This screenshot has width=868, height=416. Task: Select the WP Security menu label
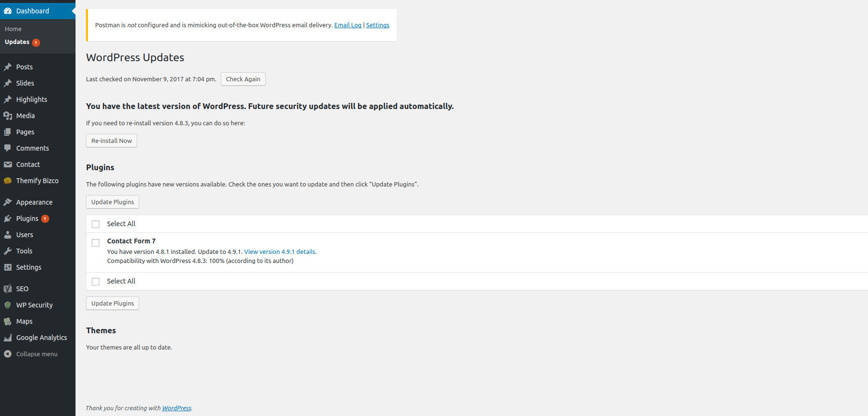tap(34, 305)
